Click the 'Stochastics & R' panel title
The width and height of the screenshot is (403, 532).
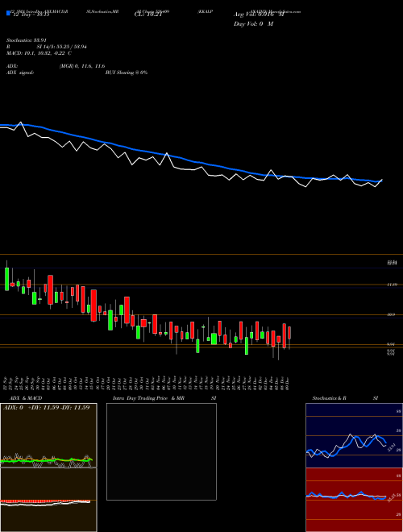330,398
